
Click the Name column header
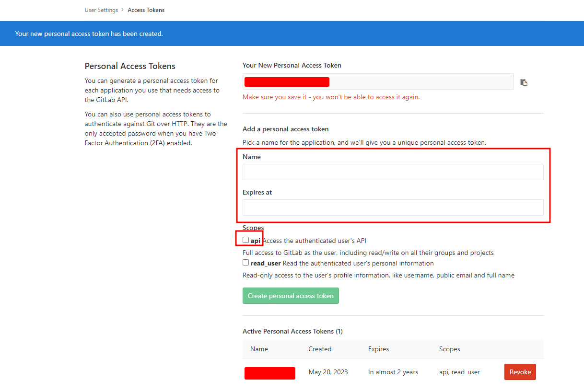click(259, 349)
